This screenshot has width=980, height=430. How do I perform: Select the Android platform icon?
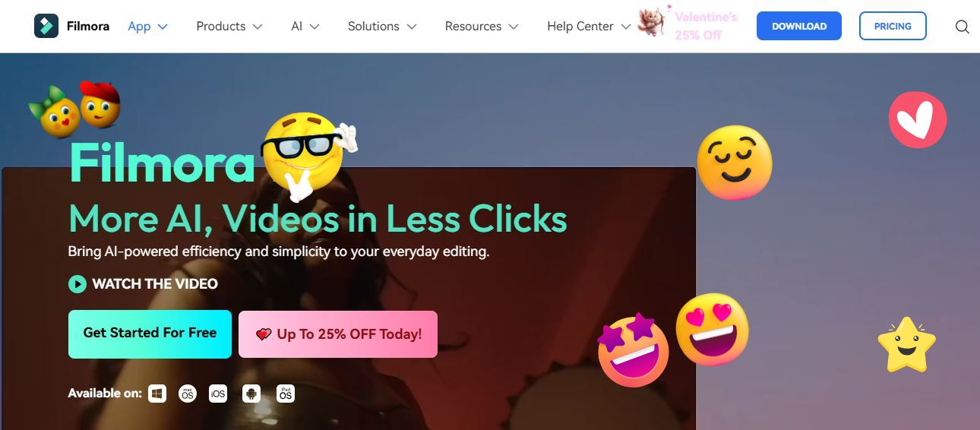(x=251, y=394)
